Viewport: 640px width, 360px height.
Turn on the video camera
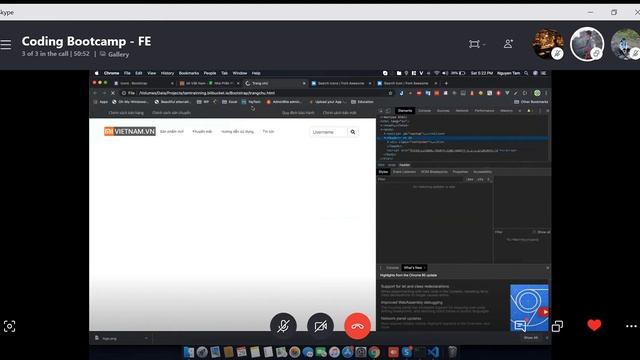320,326
